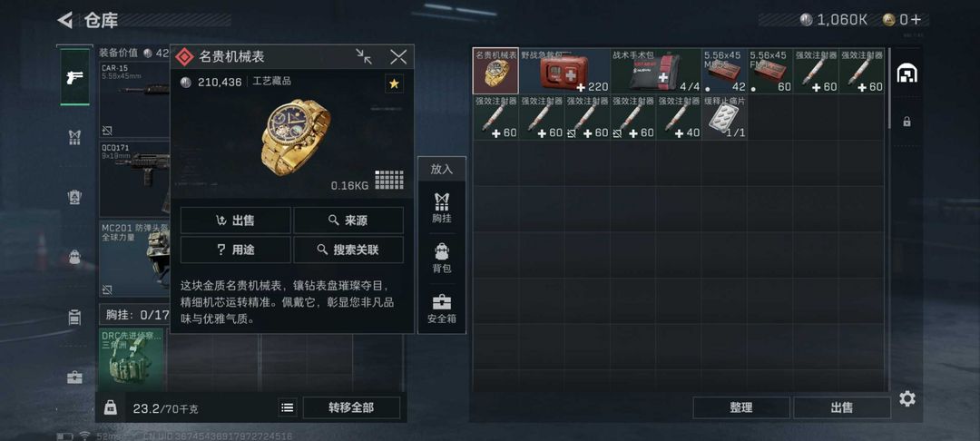This screenshot has width=980, height=441.
Task: Click the back arrow next to 仓库
Action: (x=65, y=20)
